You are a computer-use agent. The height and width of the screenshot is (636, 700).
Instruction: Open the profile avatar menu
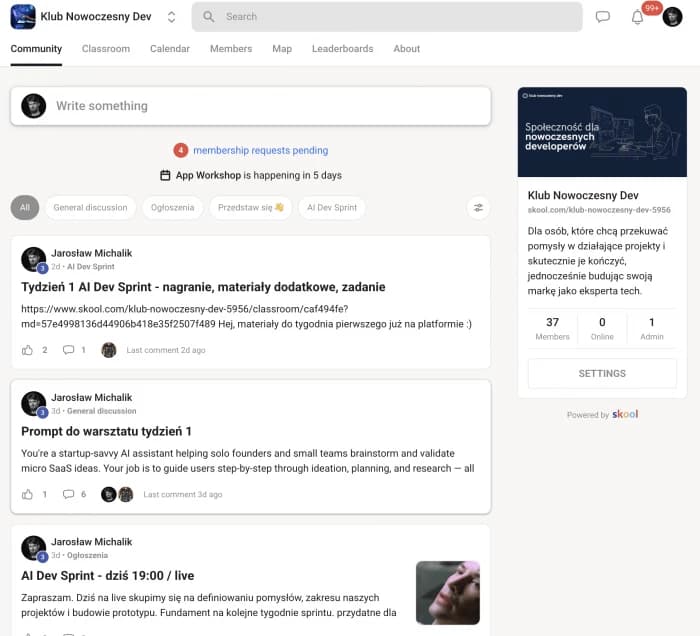(x=672, y=17)
